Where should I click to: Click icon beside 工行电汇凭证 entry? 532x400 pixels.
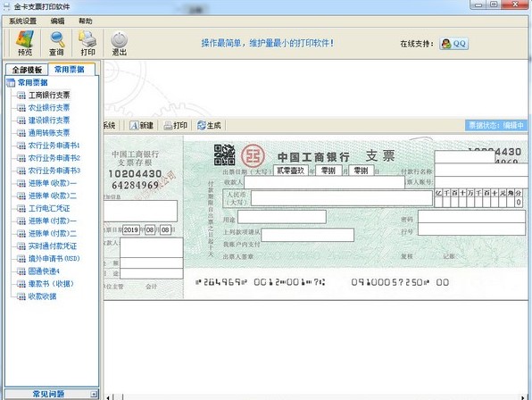21,209
